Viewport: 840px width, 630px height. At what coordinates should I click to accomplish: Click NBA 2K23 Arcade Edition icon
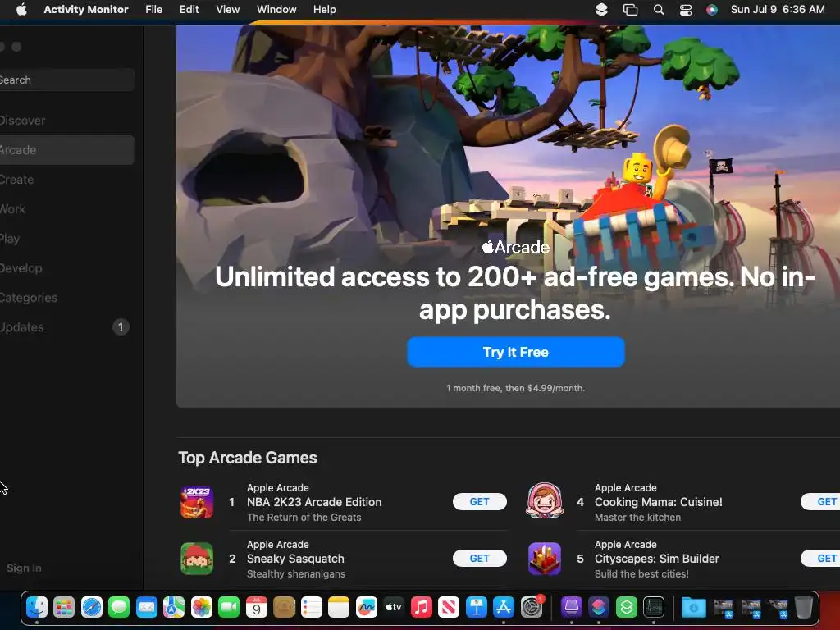197,502
